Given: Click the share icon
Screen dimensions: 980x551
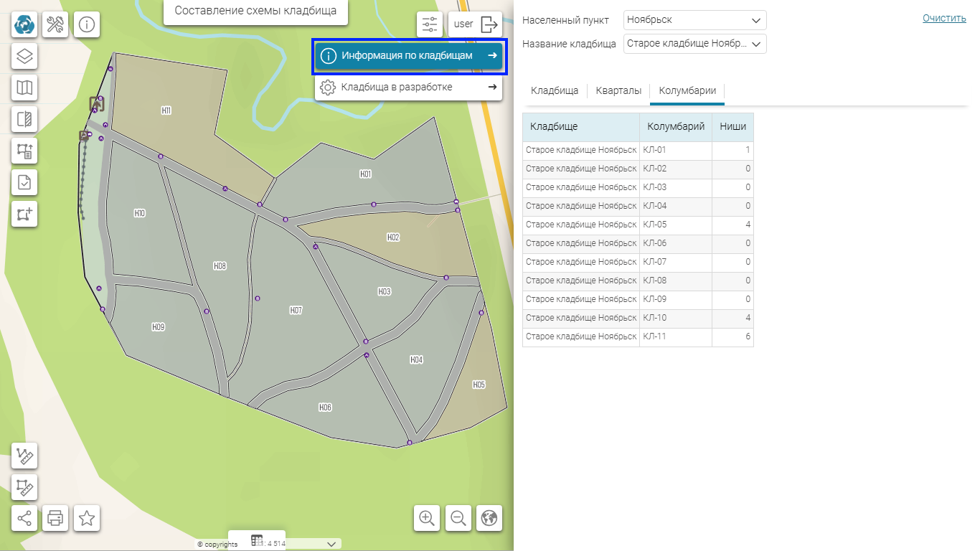Looking at the screenshot, I should [x=24, y=518].
